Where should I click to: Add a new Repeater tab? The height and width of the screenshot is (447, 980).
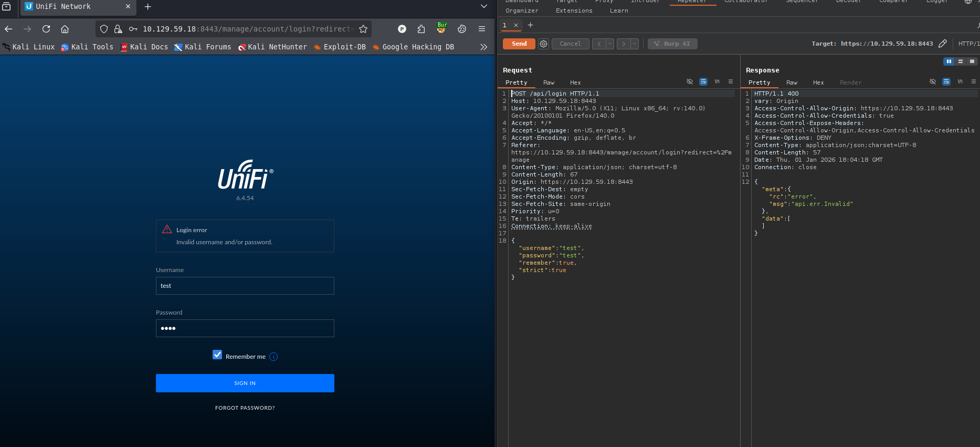coord(530,25)
